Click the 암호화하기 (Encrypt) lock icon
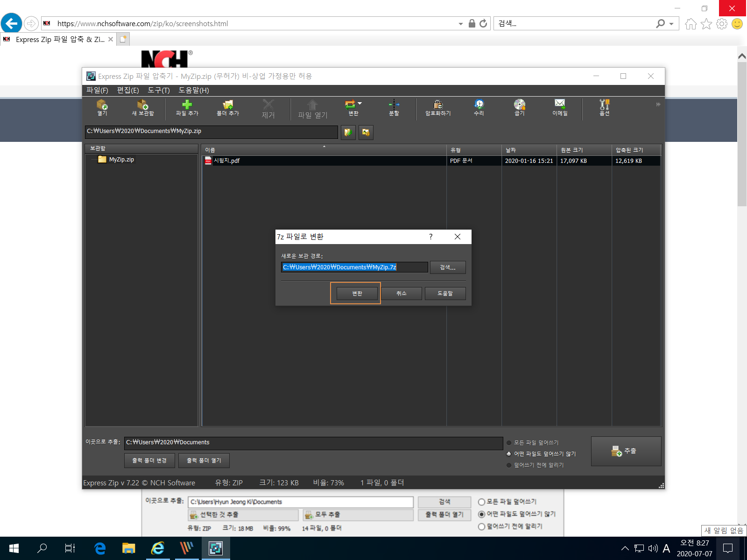 [438, 108]
